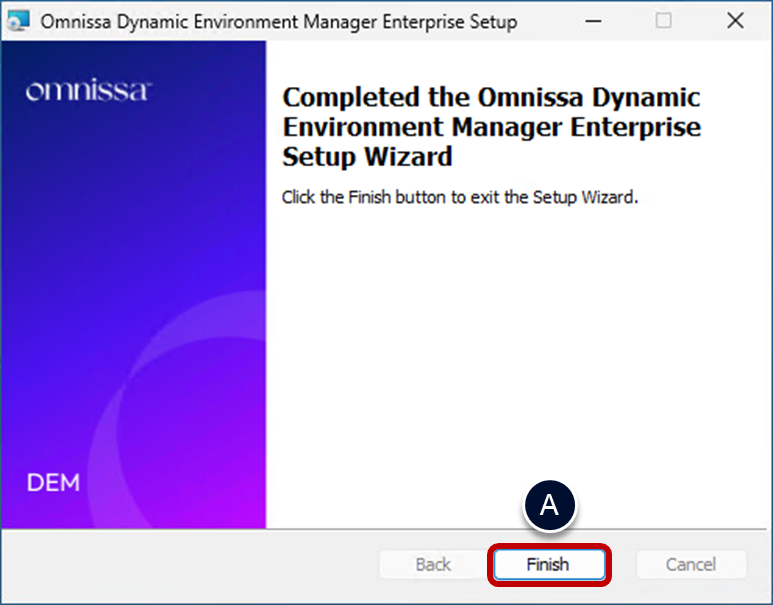This screenshot has height=605, width=773.
Task: Click the disabled maximize button
Action: click(x=664, y=21)
